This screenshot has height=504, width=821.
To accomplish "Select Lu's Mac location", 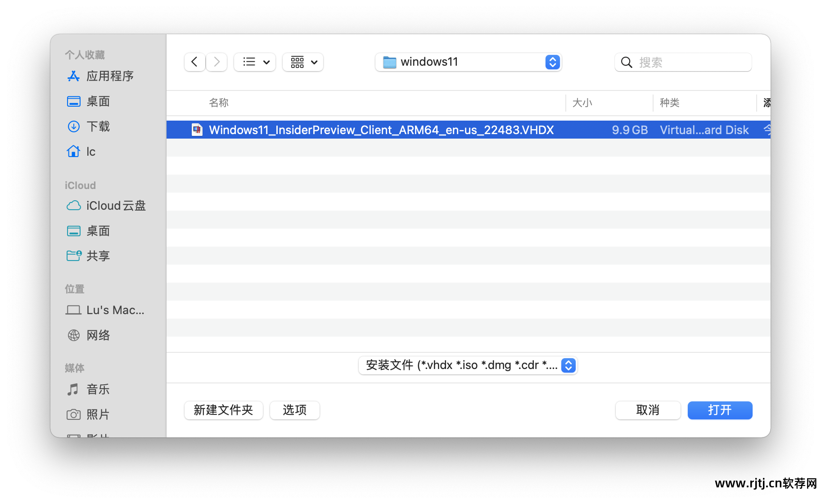I will pos(105,310).
